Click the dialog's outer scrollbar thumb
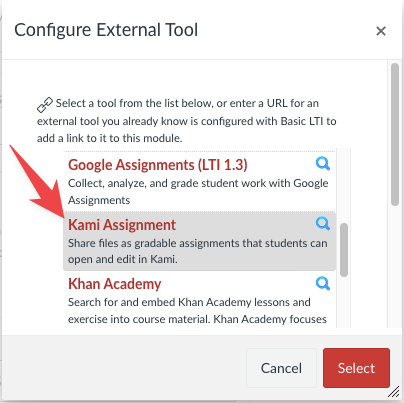Screen dimensions: 404x403 [x=395, y=134]
